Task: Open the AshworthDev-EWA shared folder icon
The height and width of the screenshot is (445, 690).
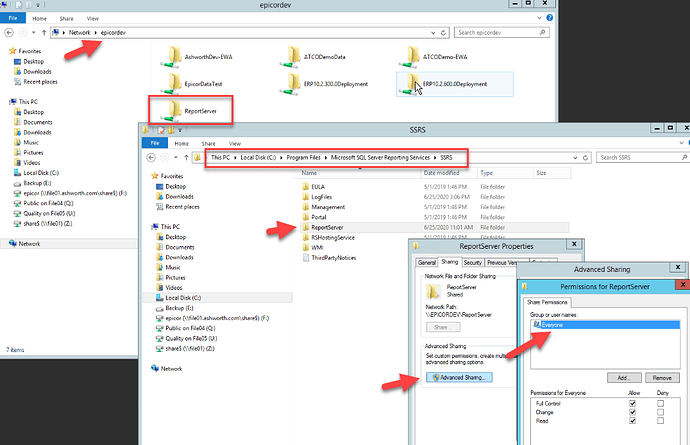Action: click(x=173, y=57)
